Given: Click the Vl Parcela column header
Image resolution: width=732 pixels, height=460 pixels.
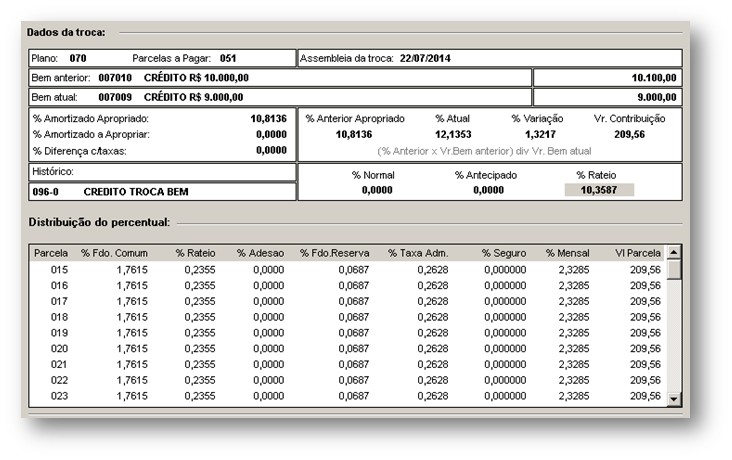Looking at the screenshot, I should click(x=637, y=253).
